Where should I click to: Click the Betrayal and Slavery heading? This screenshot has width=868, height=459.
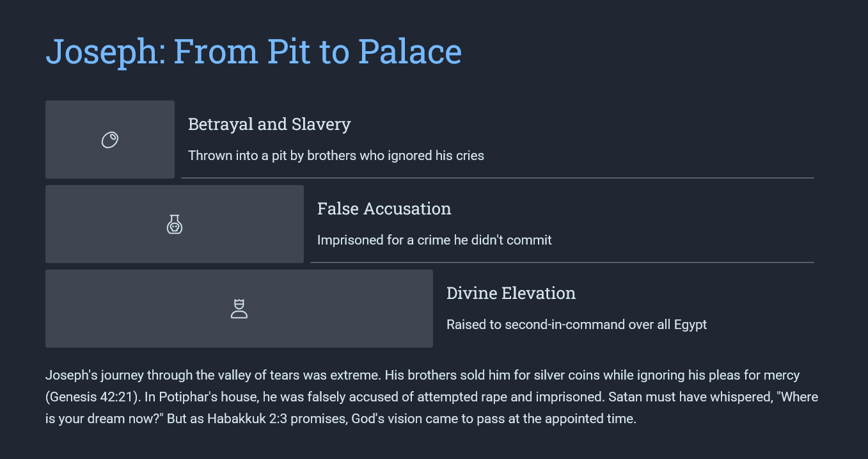pos(269,124)
